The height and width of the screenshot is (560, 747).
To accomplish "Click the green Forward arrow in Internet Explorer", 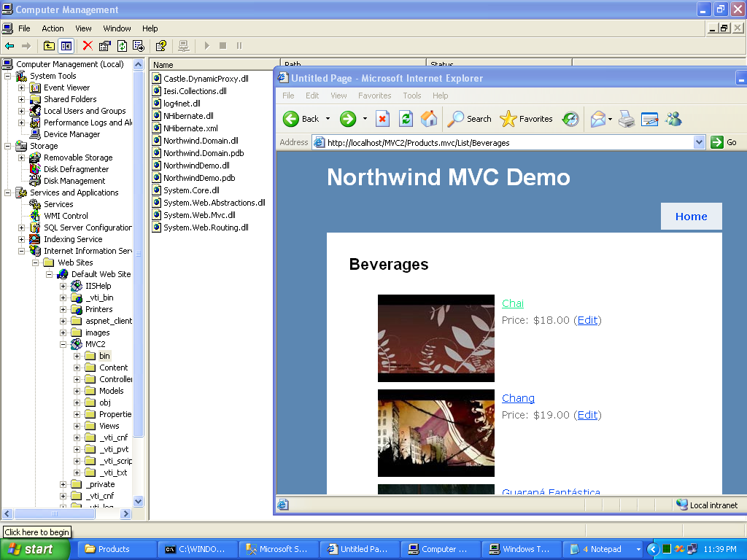I will click(x=348, y=119).
